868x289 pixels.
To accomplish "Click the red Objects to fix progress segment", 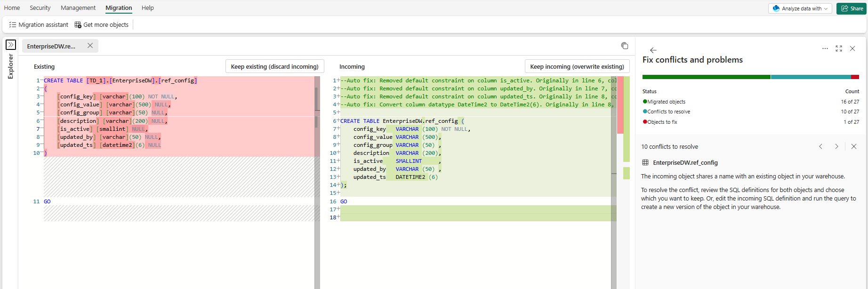I will 855,77.
